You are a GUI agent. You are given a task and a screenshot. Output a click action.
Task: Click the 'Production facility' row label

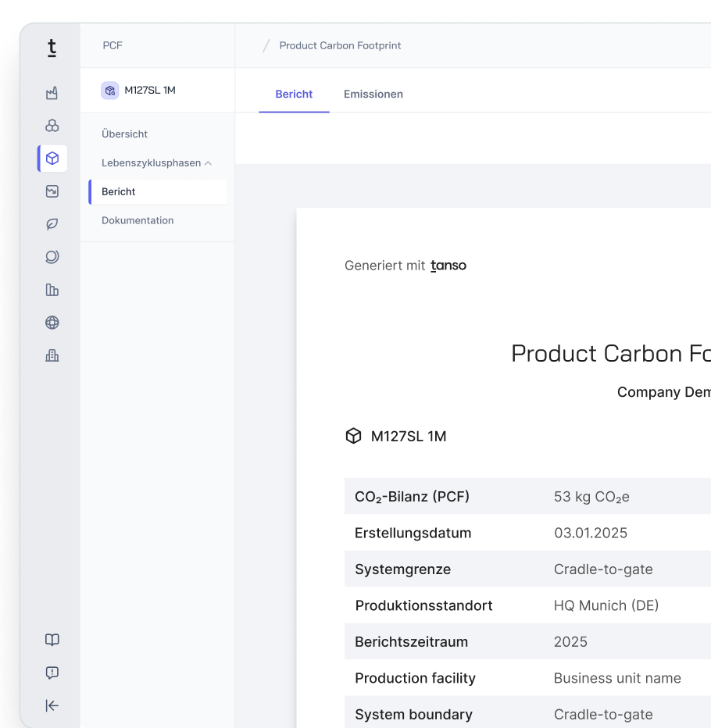(415, 678)
